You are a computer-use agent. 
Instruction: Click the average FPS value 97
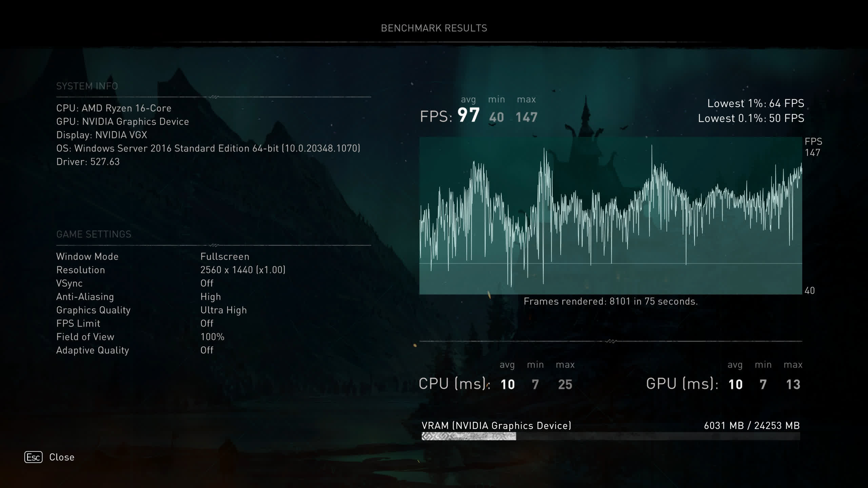(x=468, y=115)
